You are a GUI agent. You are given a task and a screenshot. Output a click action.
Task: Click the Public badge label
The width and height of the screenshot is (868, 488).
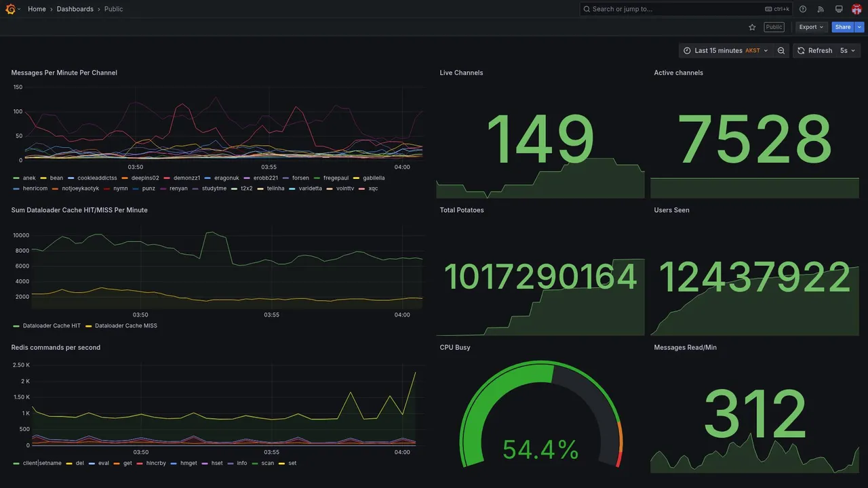(774, 27)
